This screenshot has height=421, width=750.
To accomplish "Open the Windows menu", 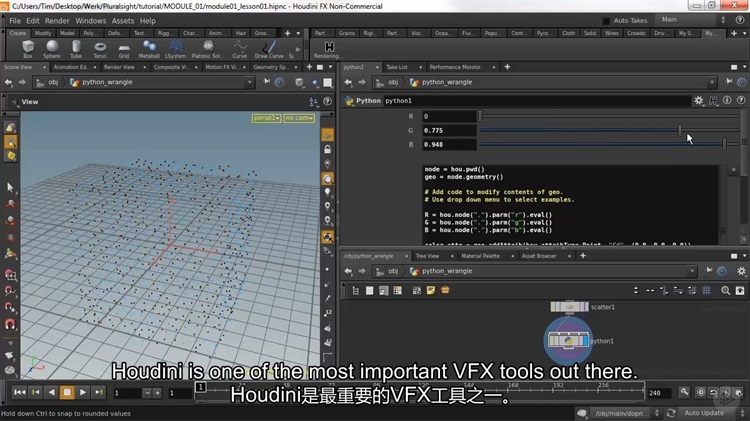I will click(90, 21).
